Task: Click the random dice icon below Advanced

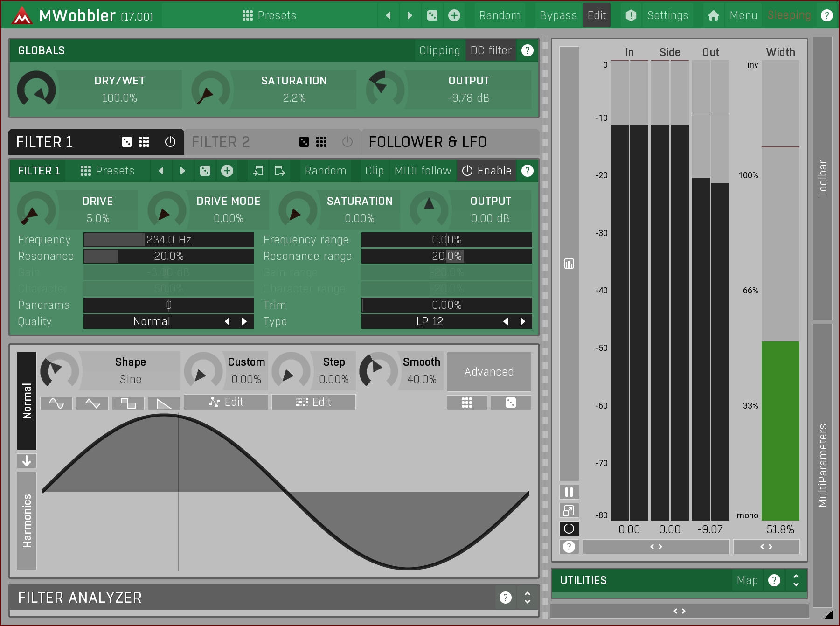Action: pos(511,403)
